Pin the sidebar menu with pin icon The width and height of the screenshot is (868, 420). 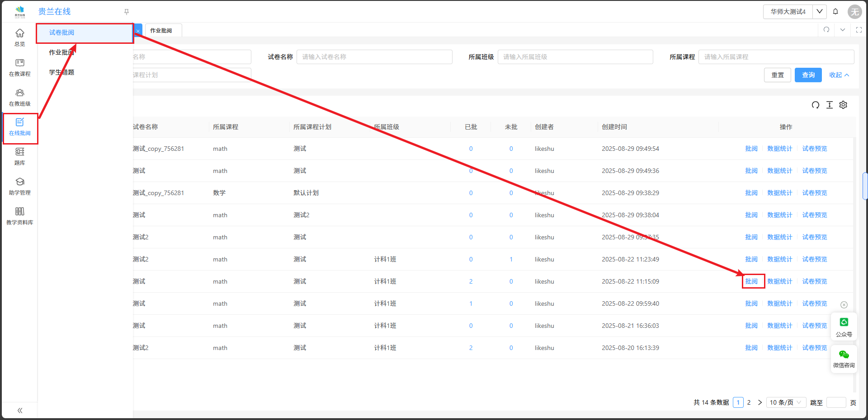tap(127, 12)
